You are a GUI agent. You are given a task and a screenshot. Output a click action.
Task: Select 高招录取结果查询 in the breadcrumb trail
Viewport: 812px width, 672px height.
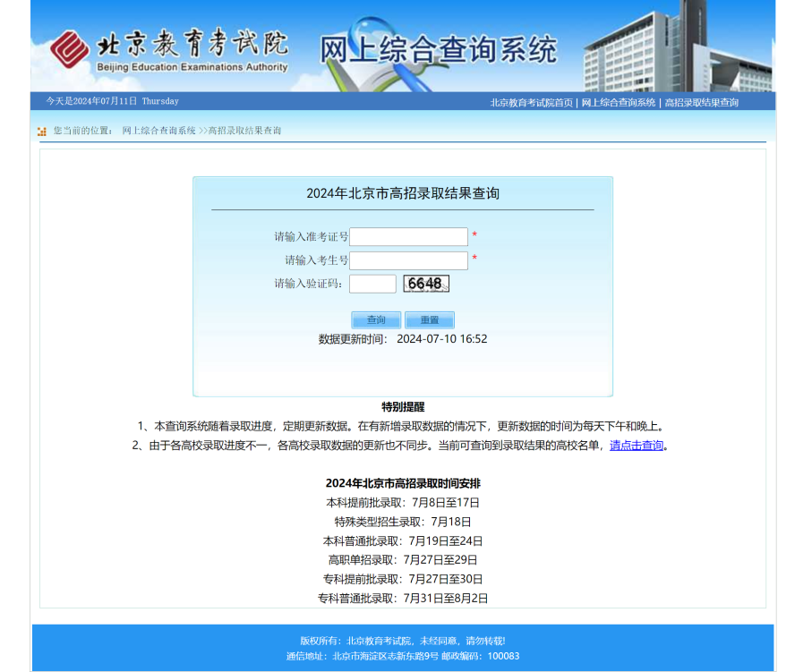click(244, 130)
